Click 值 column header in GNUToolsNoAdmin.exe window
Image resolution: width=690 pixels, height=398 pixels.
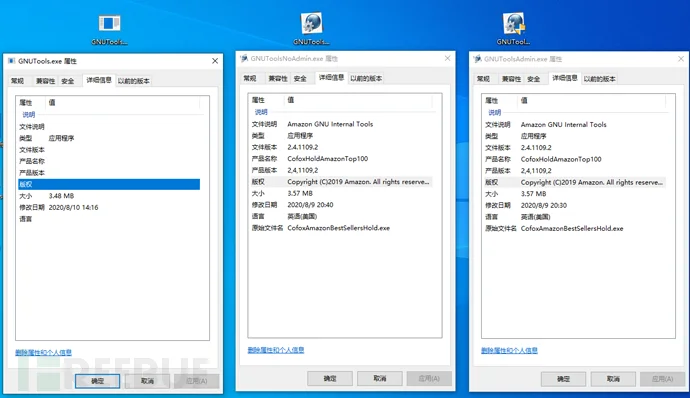[290, 100]
